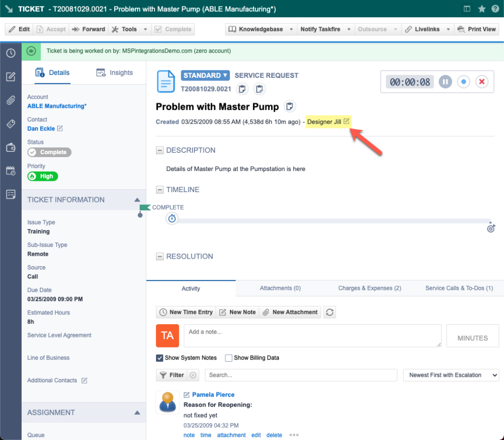Click the clock icon in left sidebar
Image resolution: width=504 pixels, height=440 pixels.
(10, 53)
